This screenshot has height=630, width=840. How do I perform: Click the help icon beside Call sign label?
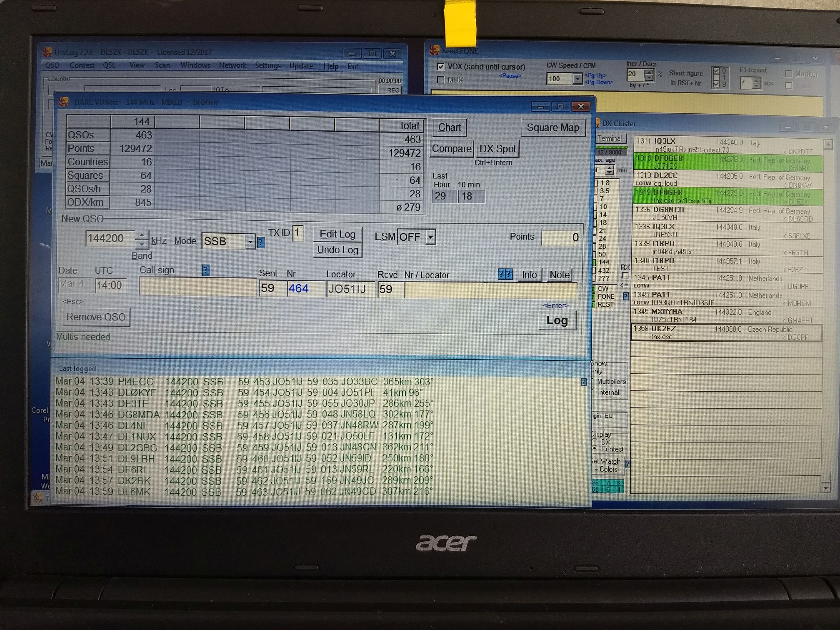tap(205, 270)
